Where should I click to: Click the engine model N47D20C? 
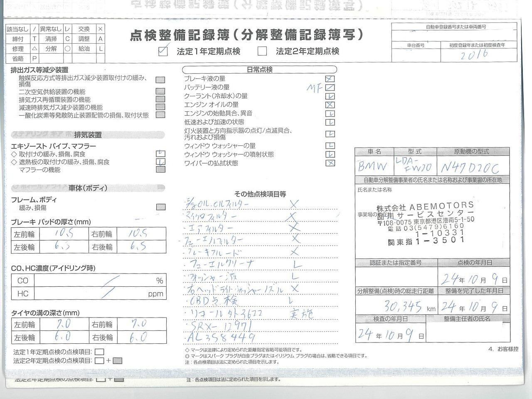(x=470, y=167)
